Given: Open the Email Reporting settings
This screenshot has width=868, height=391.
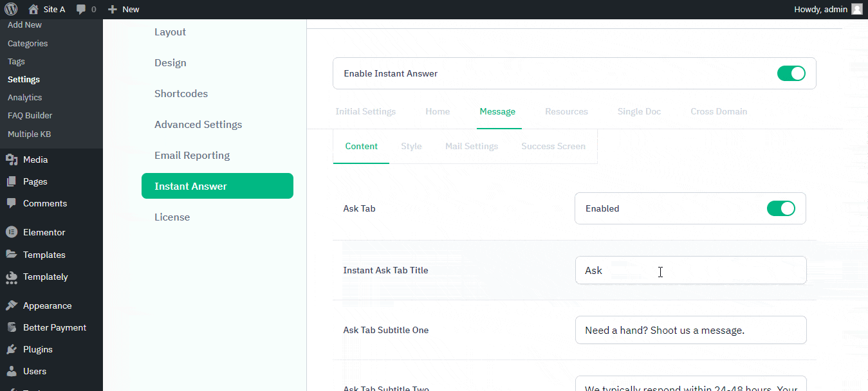Looking at the screenshot, I should point(192,155).
